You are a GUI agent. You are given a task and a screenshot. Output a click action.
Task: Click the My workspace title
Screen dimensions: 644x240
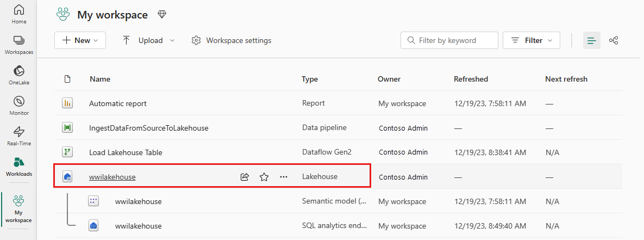[x=112, y=15]
